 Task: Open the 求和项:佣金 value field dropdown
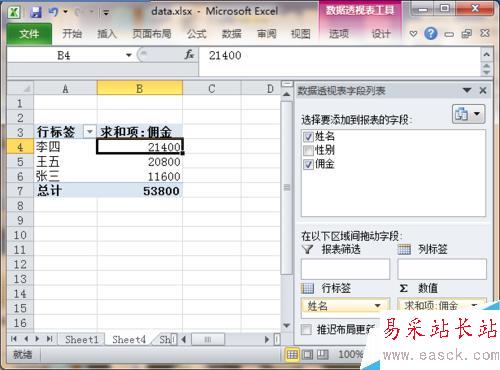[x=474, y=305]
